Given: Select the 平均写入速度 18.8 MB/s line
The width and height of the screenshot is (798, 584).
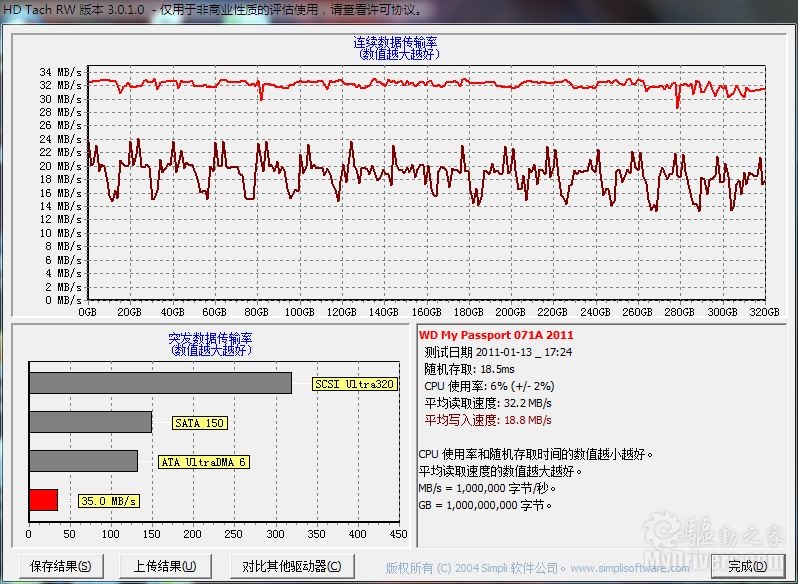Looking at the screenshot, I should pos(488,420).
